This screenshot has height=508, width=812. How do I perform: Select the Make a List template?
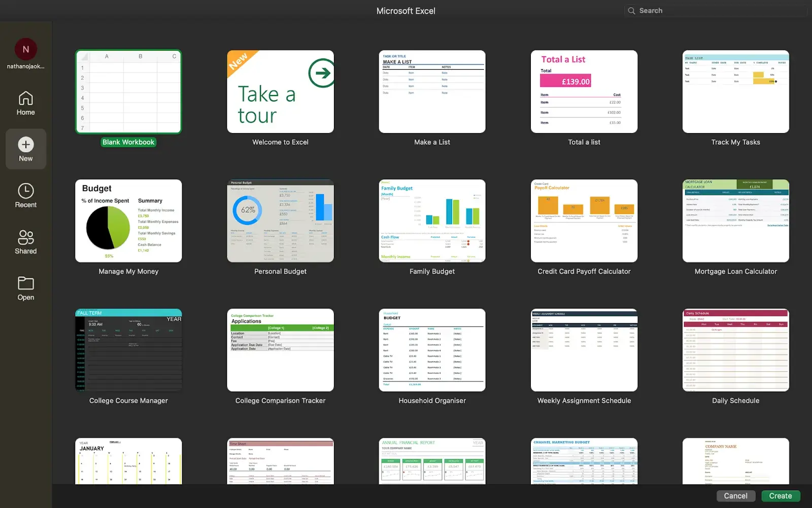(432, 91)
